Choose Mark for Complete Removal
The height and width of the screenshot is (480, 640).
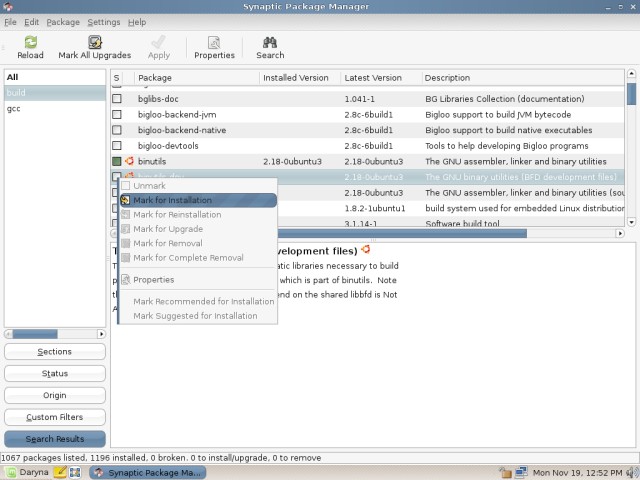point(198,258)
